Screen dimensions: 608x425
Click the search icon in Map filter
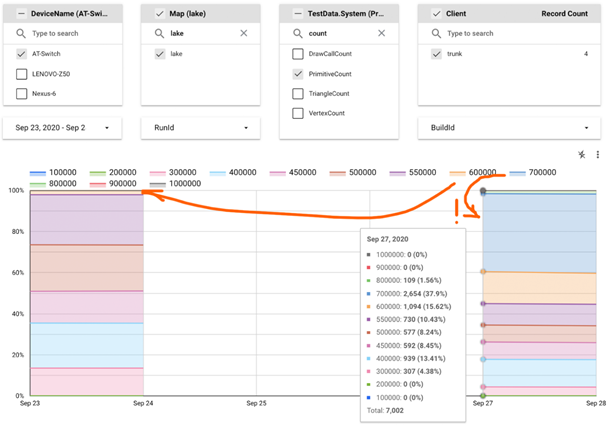coord(159,33)
